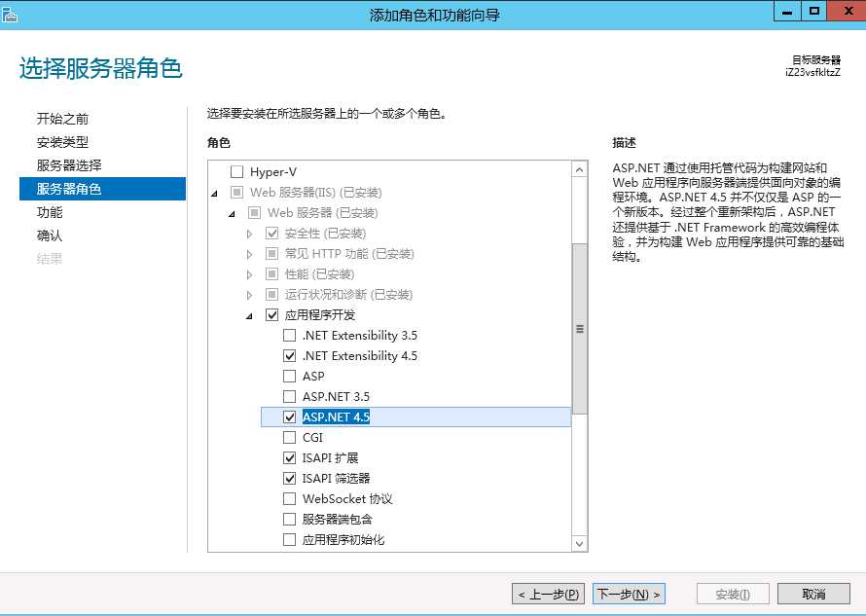Click 下一步(N) button
This screenshot has width=866, height=616.
click(629, 594)
